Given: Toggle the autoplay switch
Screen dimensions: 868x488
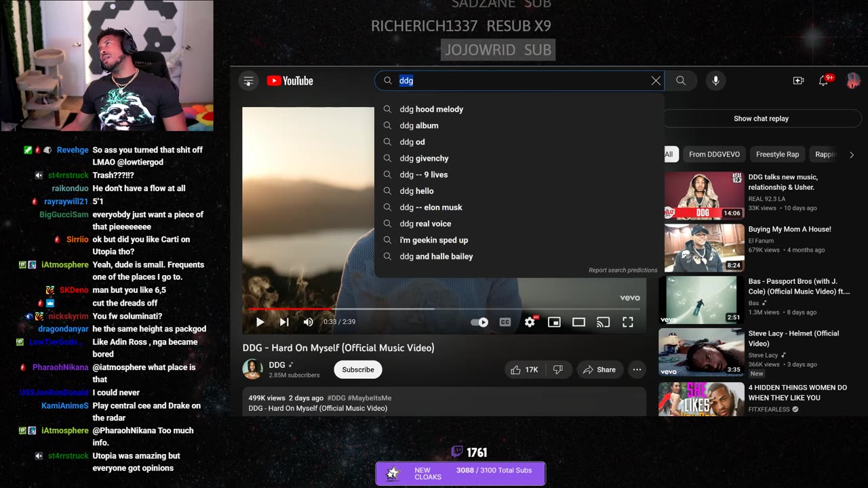Looking at the screenshot, I should point(479,322).
